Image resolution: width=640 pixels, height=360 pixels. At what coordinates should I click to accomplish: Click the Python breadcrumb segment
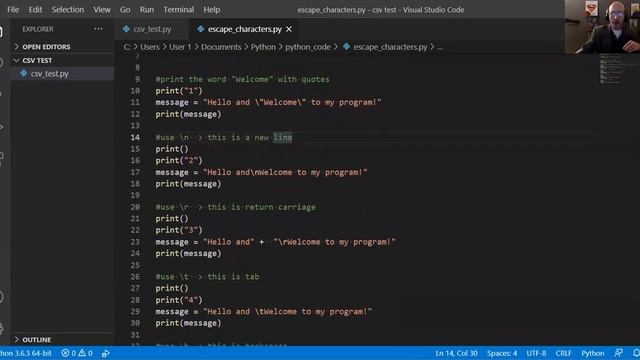[263, 47]
